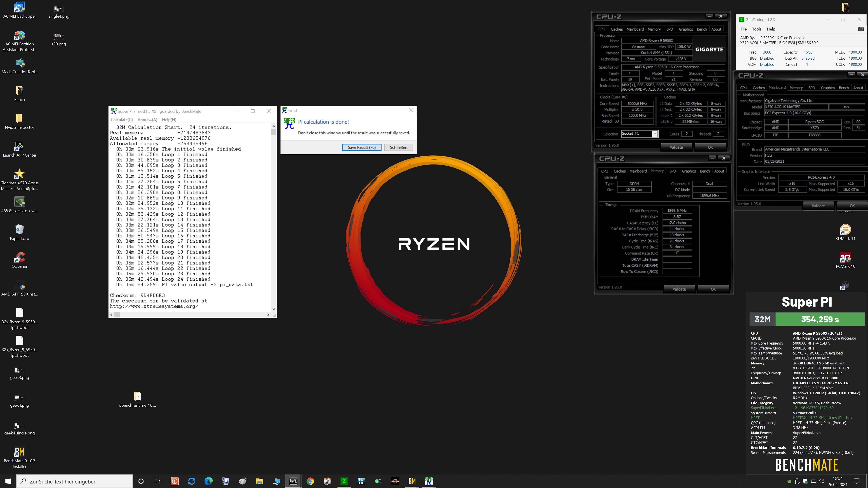Click Validate in the top CPU-Z CPU window

tap(676, 147)
